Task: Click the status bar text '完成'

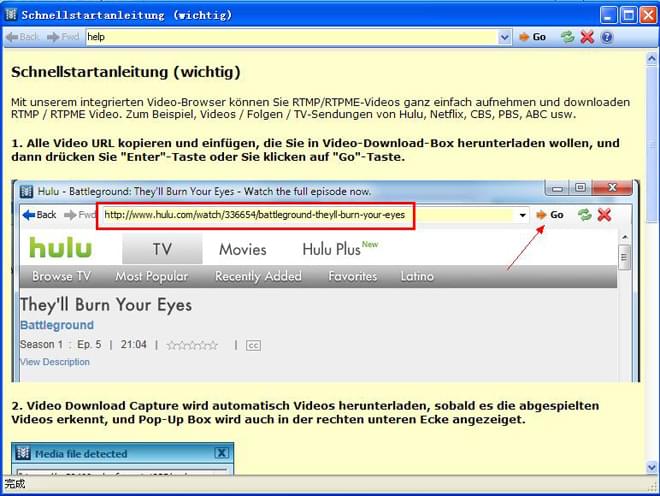Action: click(15, 484)
